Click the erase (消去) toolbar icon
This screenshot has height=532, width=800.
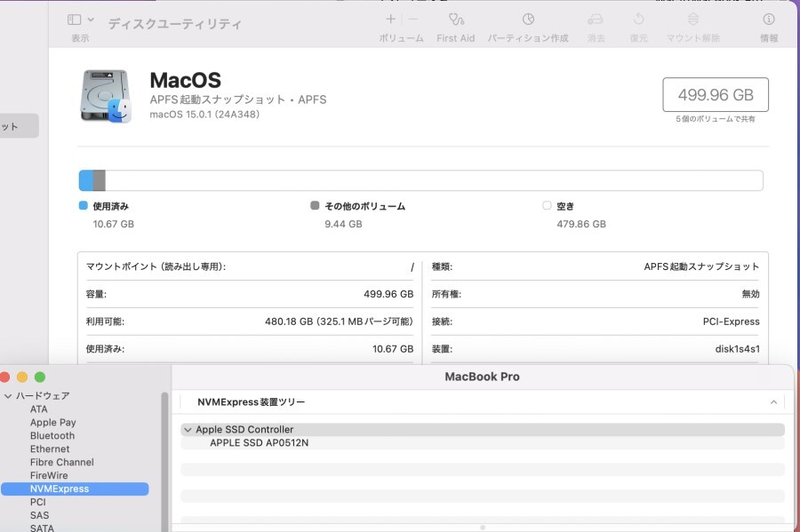click(596, 20)
